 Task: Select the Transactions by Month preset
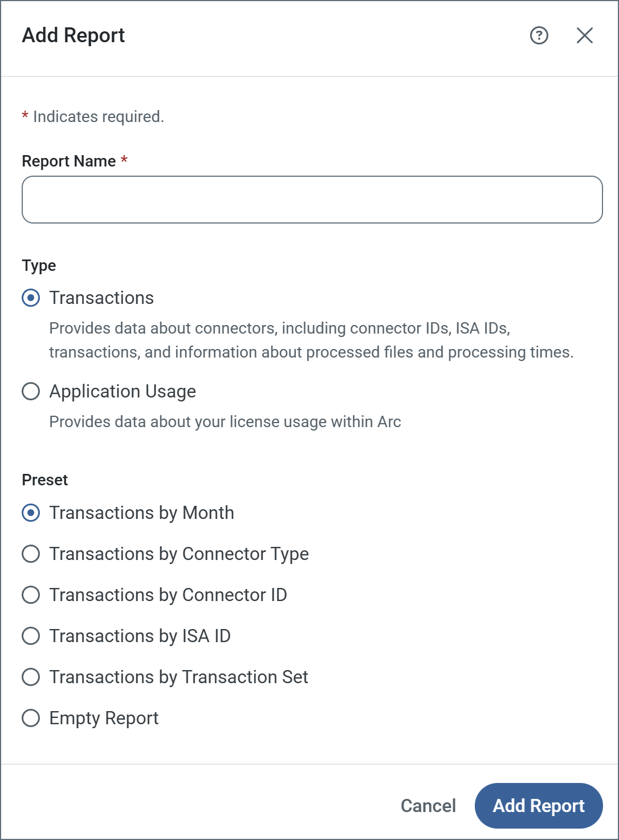(x=31, y=513)
